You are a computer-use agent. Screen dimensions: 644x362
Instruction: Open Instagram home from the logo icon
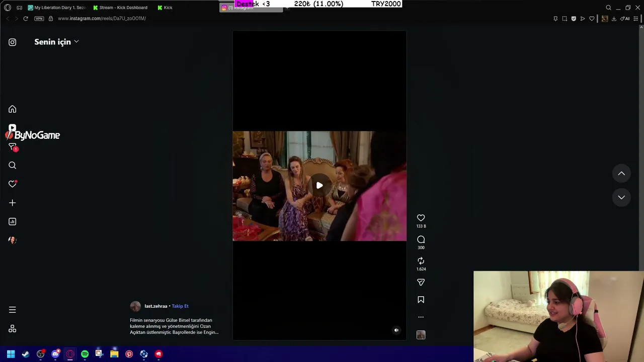13,42
